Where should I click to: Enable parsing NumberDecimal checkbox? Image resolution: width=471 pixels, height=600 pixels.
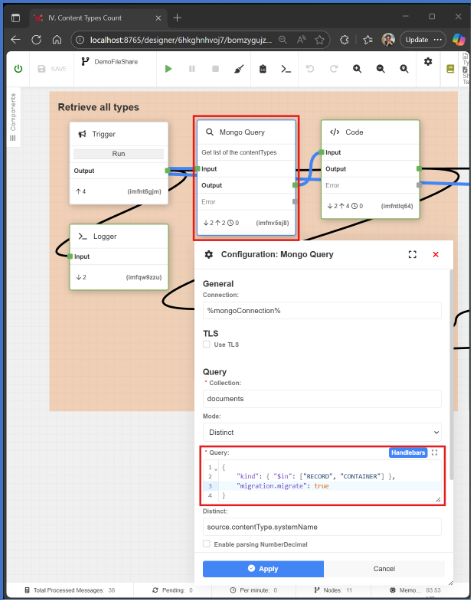tap(207, 544)
